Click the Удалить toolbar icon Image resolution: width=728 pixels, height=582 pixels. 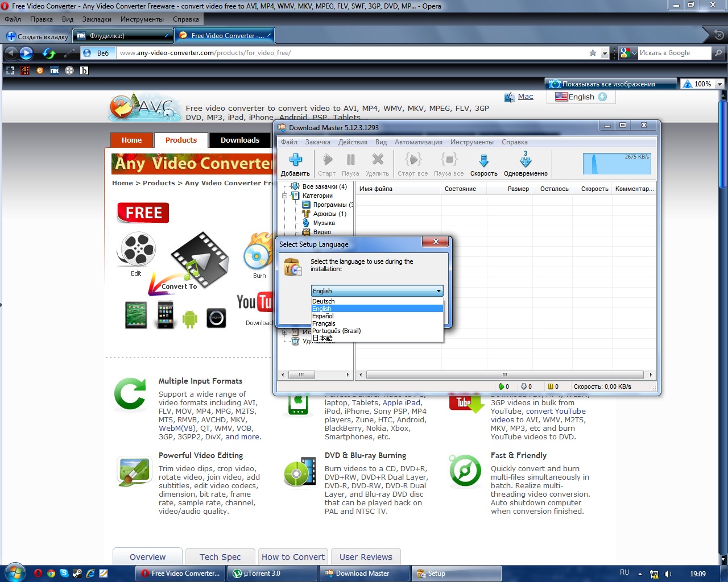click(378, 160)
